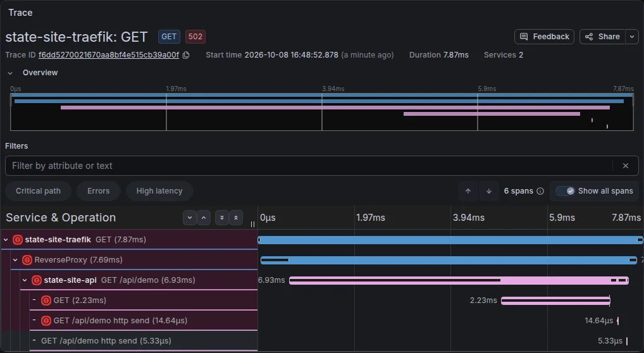Open the trace ID link f6dd5270021670aa8bf4e515cb39a00f
The image size is (644, 353).
(109, 55)
